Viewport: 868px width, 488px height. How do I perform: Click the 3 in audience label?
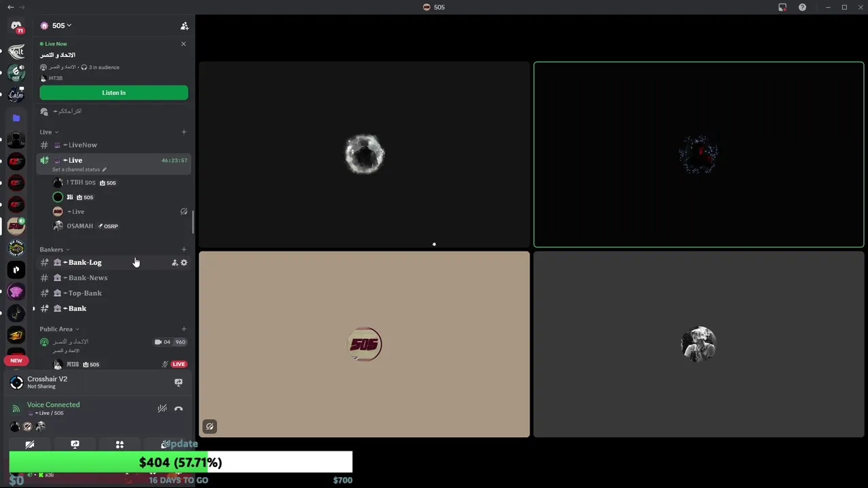pos(104,67)
